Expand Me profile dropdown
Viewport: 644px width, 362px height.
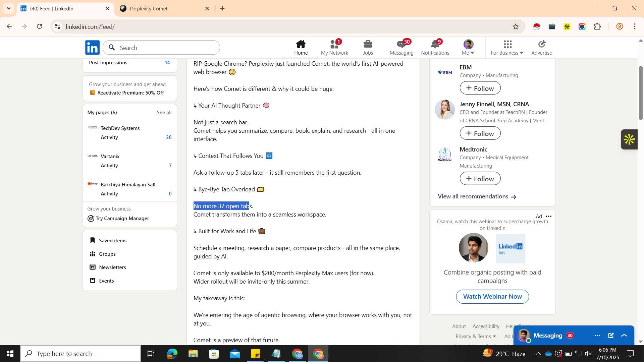click(468, 48)
